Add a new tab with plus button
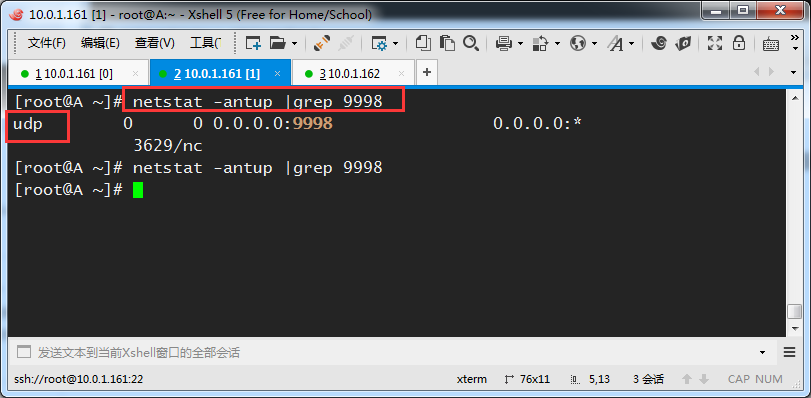This screenshot has width=811, height=398. click(427, 72)
